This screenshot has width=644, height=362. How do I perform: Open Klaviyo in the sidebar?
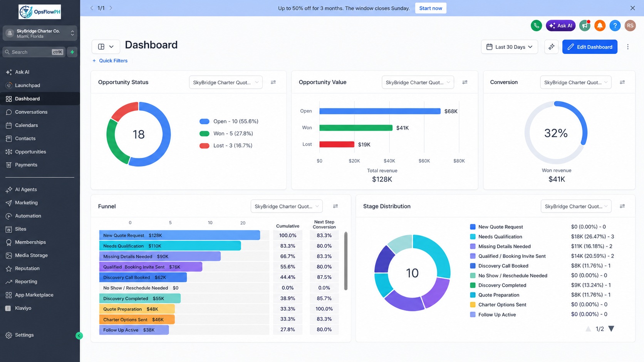[40, 308]
